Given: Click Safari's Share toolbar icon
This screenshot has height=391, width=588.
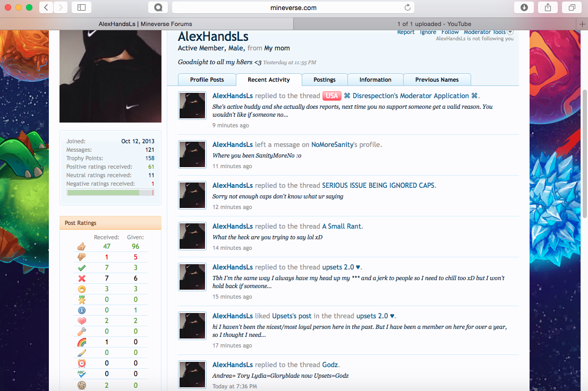Looking at the screenshot, I should 548,7.
